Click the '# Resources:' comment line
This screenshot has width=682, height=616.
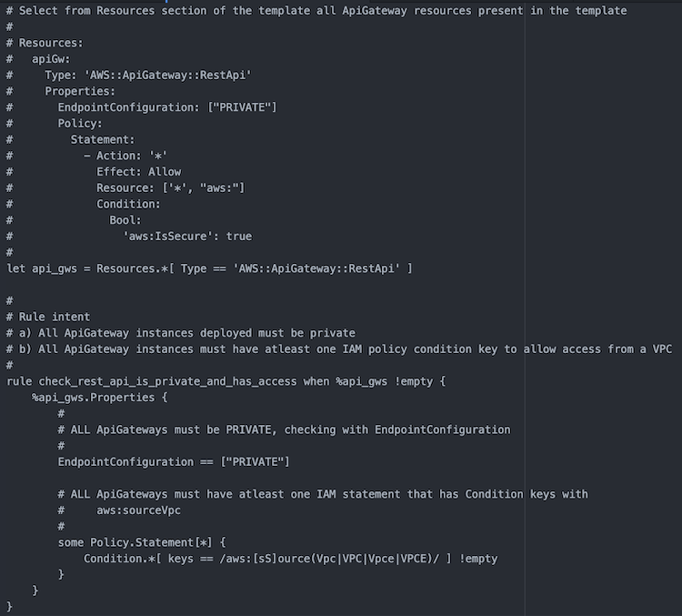click(x=45, y=43)
